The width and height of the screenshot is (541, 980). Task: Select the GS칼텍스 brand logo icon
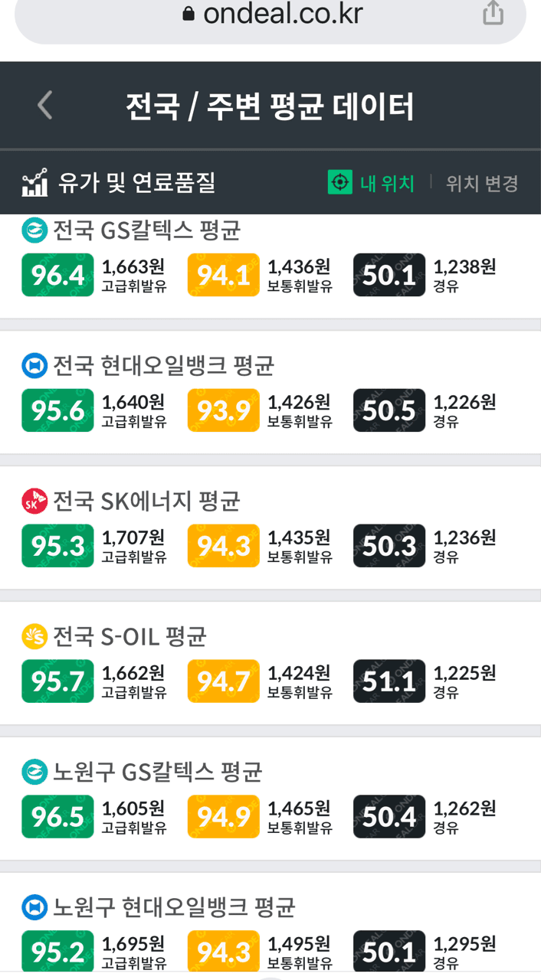pos(32,230)
